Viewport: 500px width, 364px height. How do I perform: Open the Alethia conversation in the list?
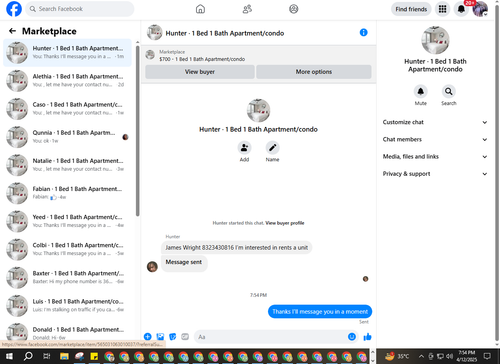pos(67,81)
